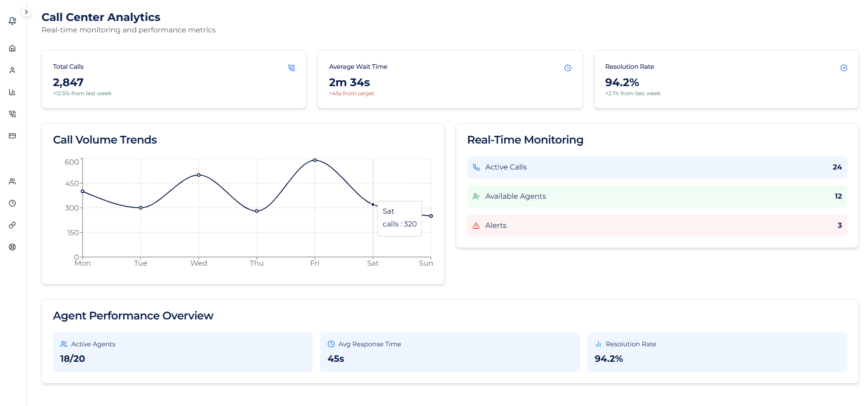The image size is (868, 406).
Task: Select the Active Calls monitoring row
Action: click(x=657, y=167)
